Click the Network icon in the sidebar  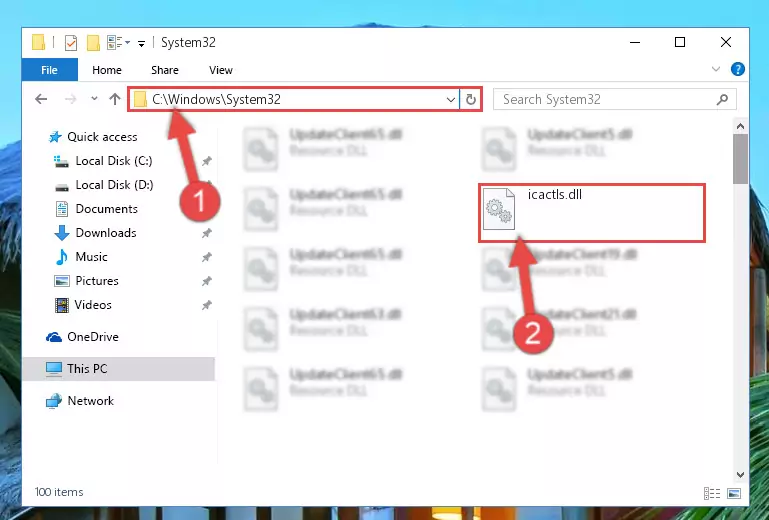(54, 401)
